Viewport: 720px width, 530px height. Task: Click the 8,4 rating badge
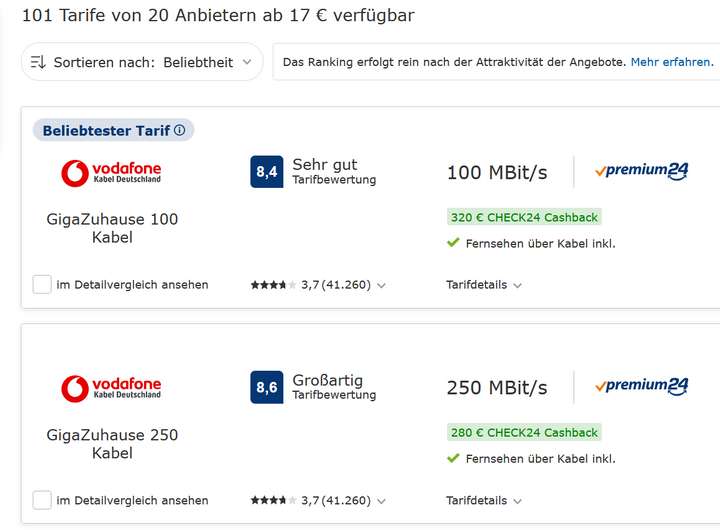point(267,172)
